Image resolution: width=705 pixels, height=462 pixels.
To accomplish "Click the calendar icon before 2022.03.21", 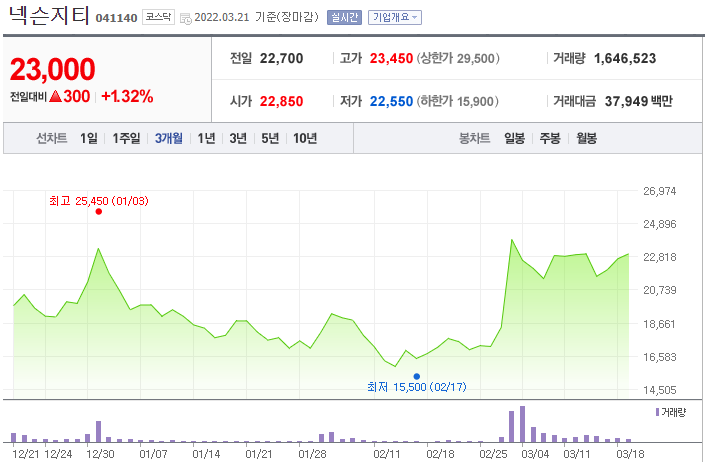I will 186,18.
